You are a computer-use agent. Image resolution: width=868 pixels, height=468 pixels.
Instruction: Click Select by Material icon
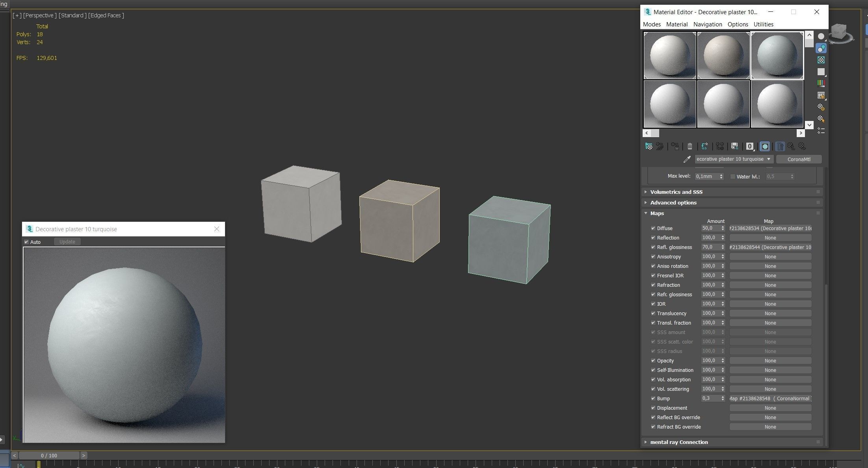[821, 119]
